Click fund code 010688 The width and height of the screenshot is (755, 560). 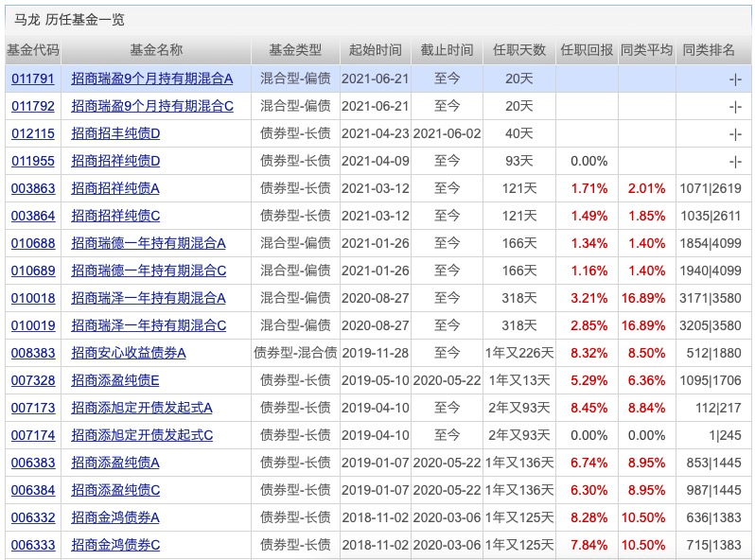click(x=32, y=243)
